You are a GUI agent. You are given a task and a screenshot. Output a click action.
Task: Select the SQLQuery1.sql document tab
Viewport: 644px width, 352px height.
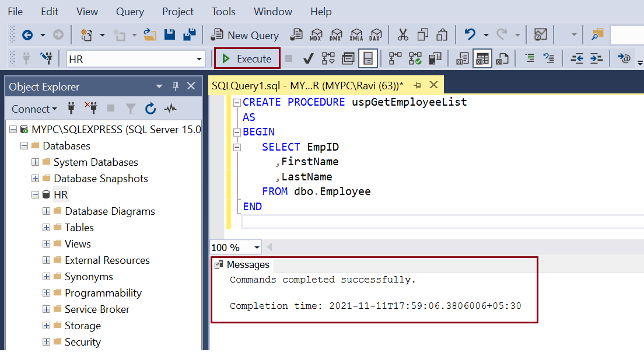pyautogui.click(x=307, y=86)
